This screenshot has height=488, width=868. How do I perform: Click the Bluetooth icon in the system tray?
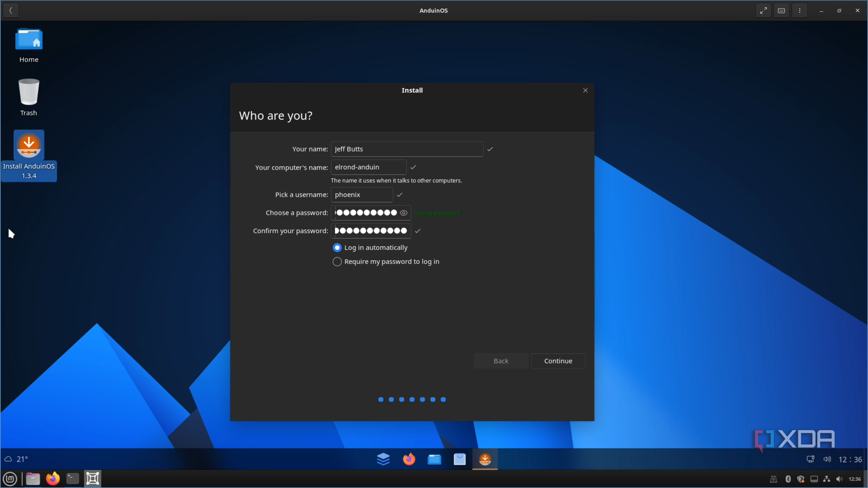(x=788, y=479)
